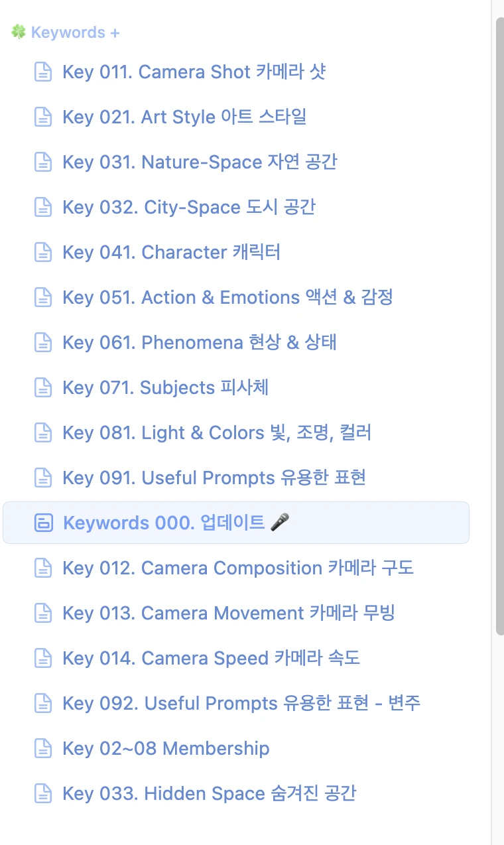Open Key 061 Phenomena page link
Viewport: 504px width, 845px height.
(200, 342)
